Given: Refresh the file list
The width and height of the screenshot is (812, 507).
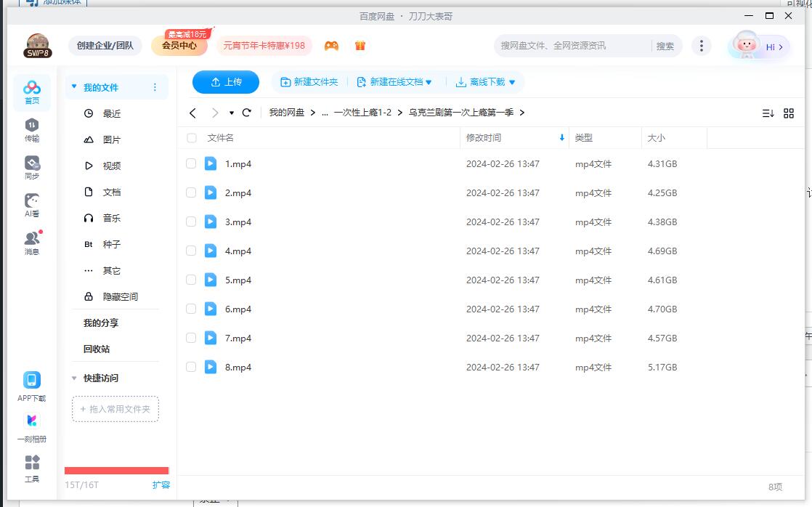Looking at the screenshot, I should coord(246,113).
